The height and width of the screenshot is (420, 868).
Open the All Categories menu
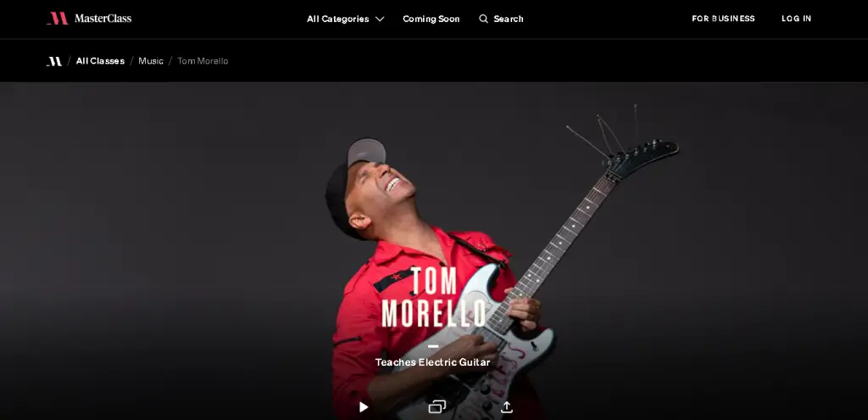(337, 19)
